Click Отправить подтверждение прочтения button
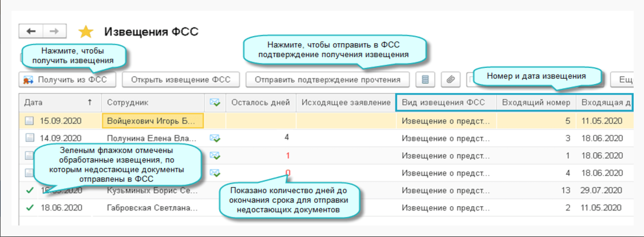Viewport: 644px width, 237px height. [x=327, y=80]
